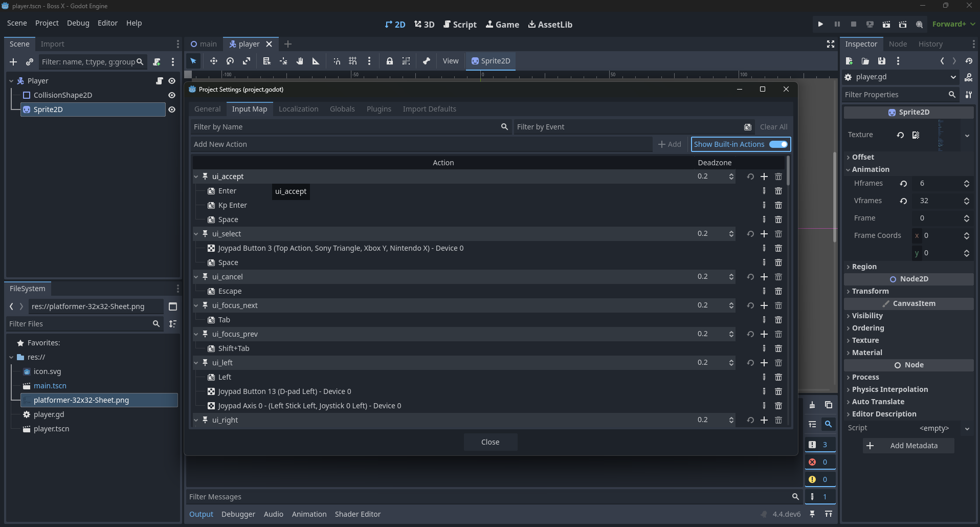Adjust the Hframes value stepper
This screenshot has width=980, height=527.
[966, 184]
